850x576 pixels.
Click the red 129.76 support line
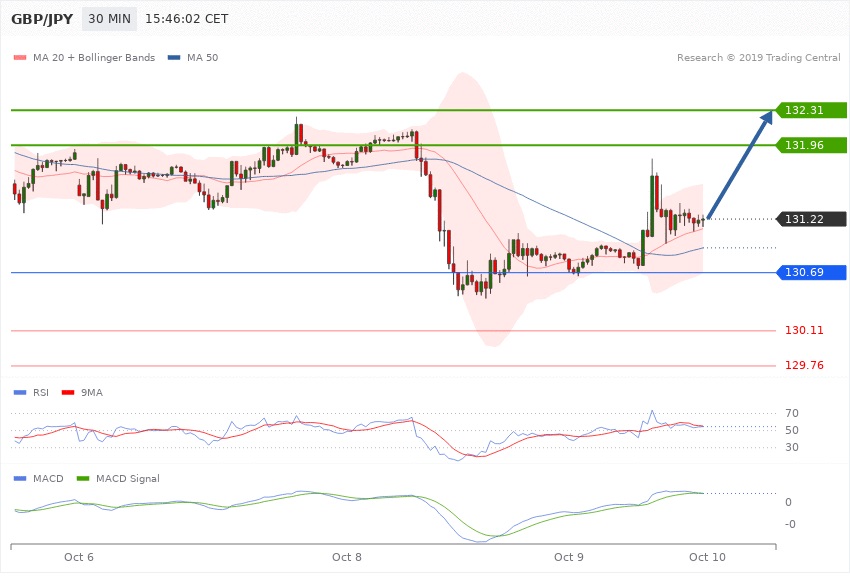click(400, 366)
